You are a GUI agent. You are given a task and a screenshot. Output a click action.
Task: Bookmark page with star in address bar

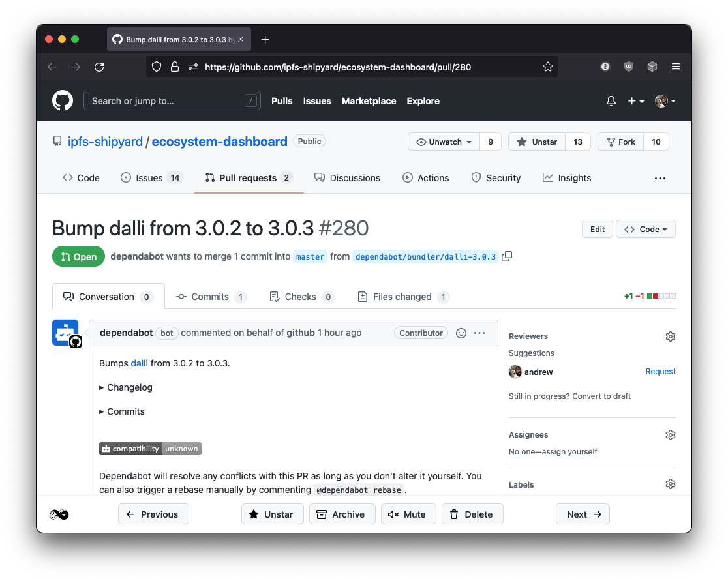pyautogui.click(x=548, y=67)
